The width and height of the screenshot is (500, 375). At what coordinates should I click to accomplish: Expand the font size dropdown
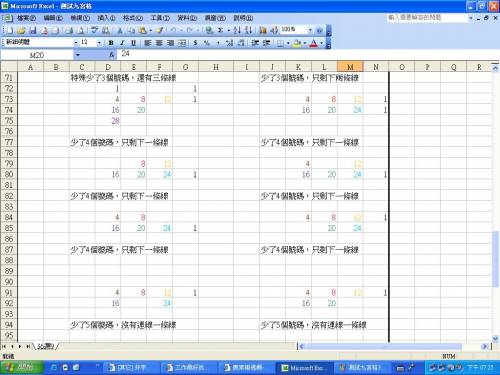coord(99,43)
